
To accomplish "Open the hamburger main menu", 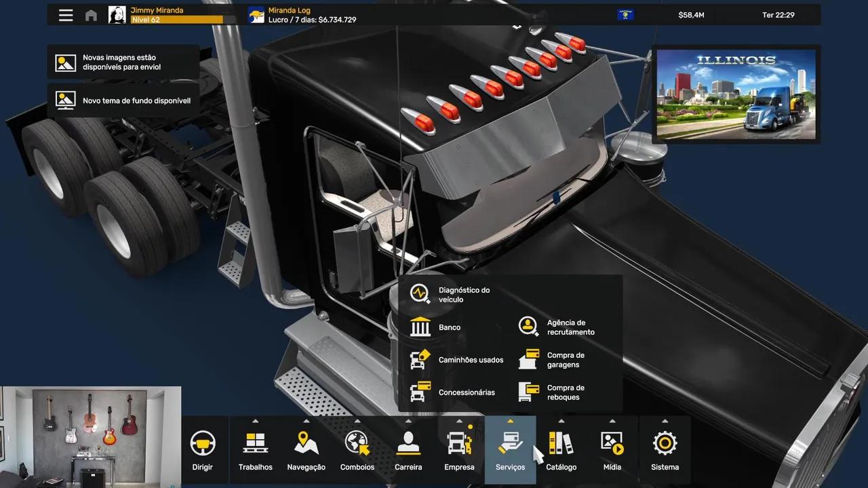I will 66,15.
